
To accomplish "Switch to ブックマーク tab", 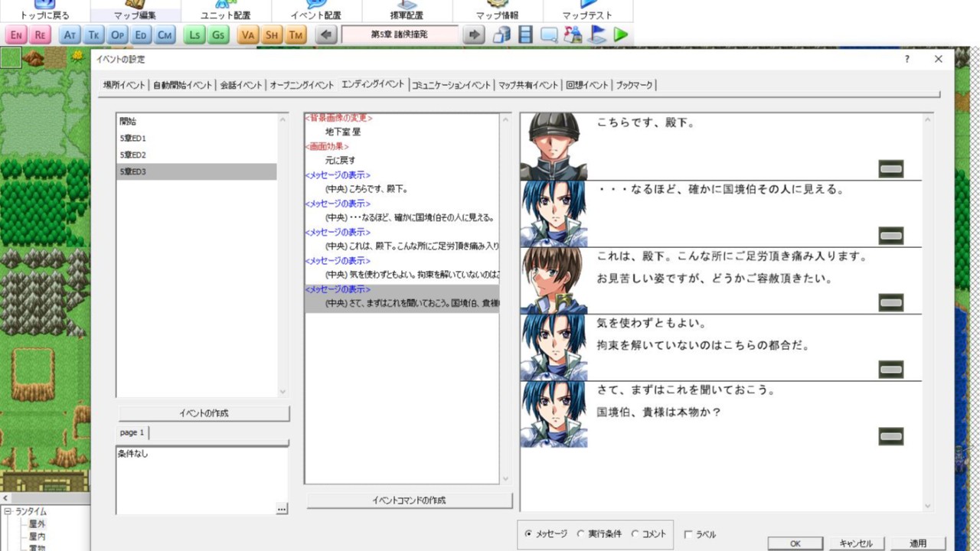I will [x=634, y=85].
